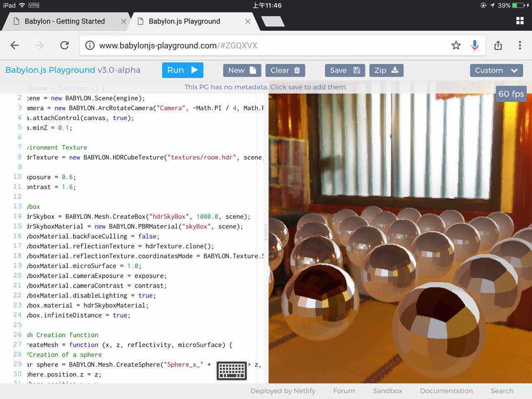
Task: Open the Chrome three-dot menu
Action: tap(520, 45)
